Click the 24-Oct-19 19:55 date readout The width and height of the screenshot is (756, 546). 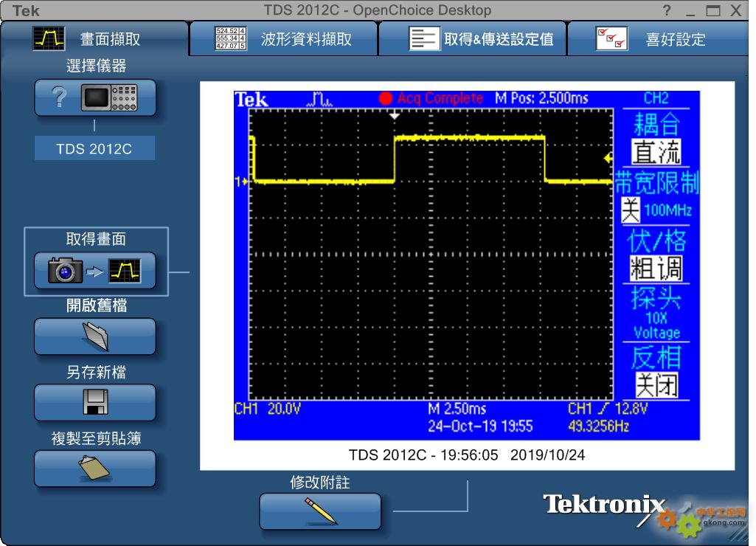480,426
